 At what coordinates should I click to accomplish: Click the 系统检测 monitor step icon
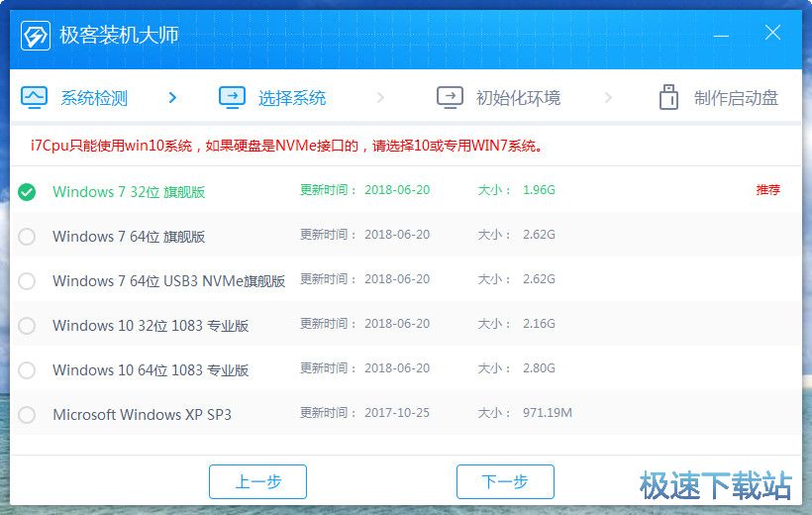[x=35, y=97]
